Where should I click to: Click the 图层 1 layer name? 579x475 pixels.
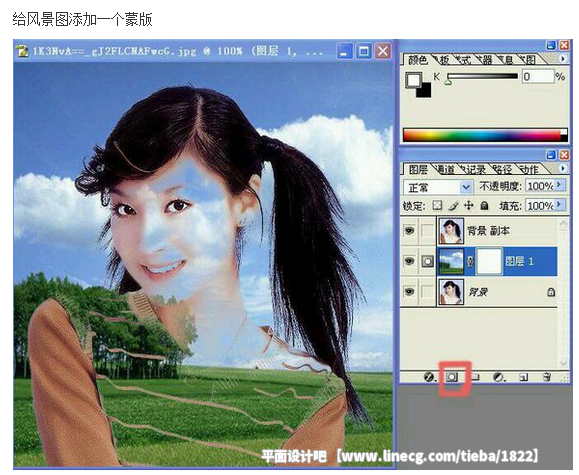[519, 262]
